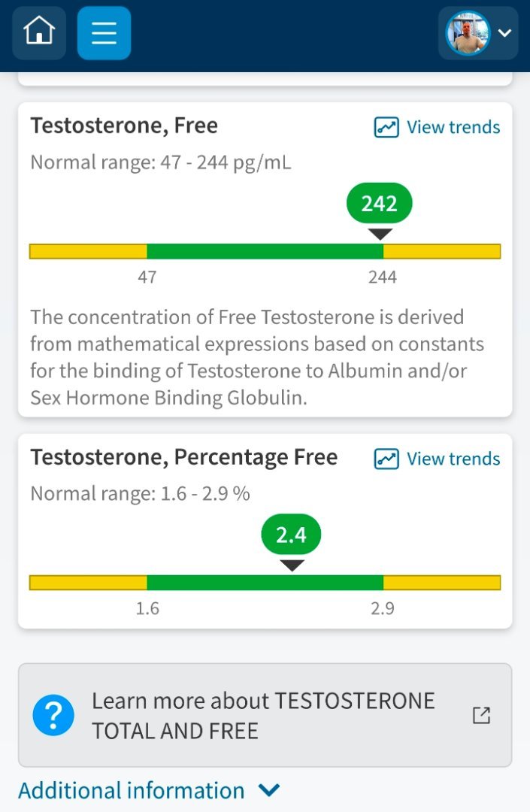Click the Testosterone, Percentage Free heading
The height and width of the screenshot is (812, 530).
183,457
